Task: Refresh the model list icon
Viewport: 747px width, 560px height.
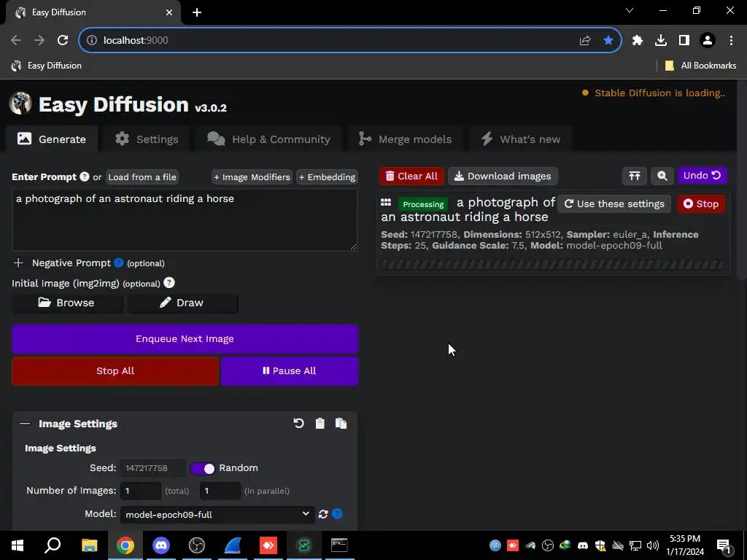Action: (323, 514)
